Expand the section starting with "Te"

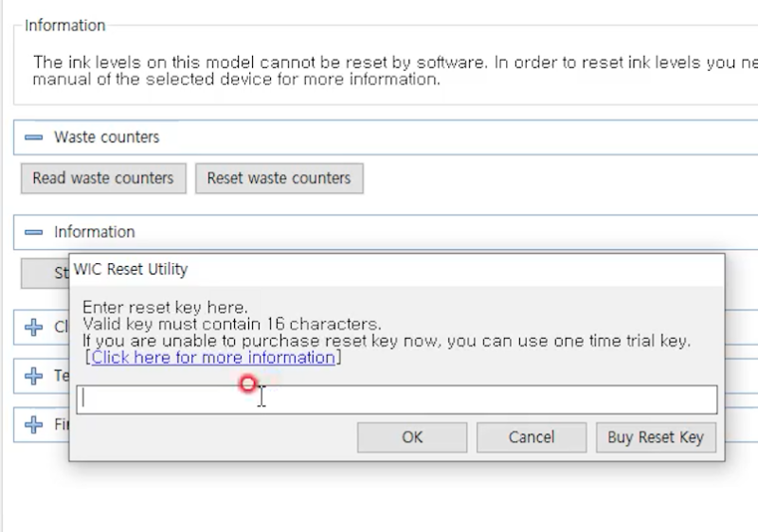tap(34, 376)
